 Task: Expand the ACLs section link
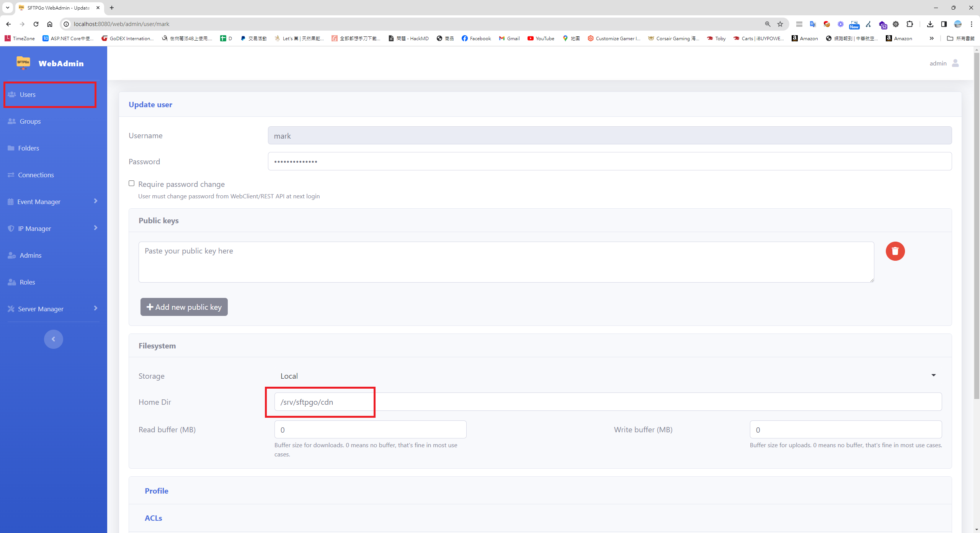click(153, 518)
